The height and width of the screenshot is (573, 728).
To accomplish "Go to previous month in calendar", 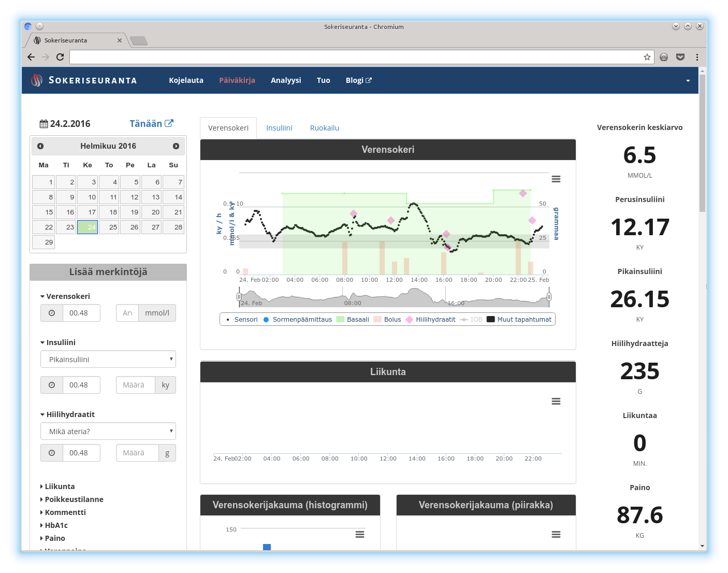I will 40,146.
